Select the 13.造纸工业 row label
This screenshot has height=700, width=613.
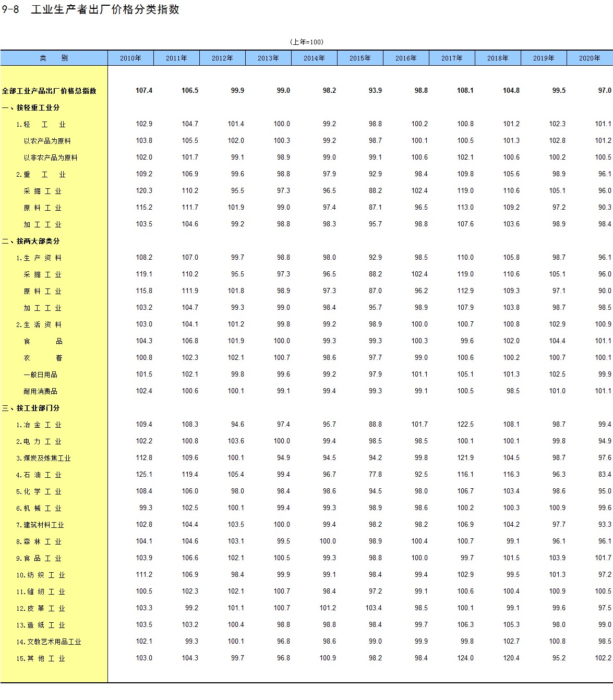(41, 625)
